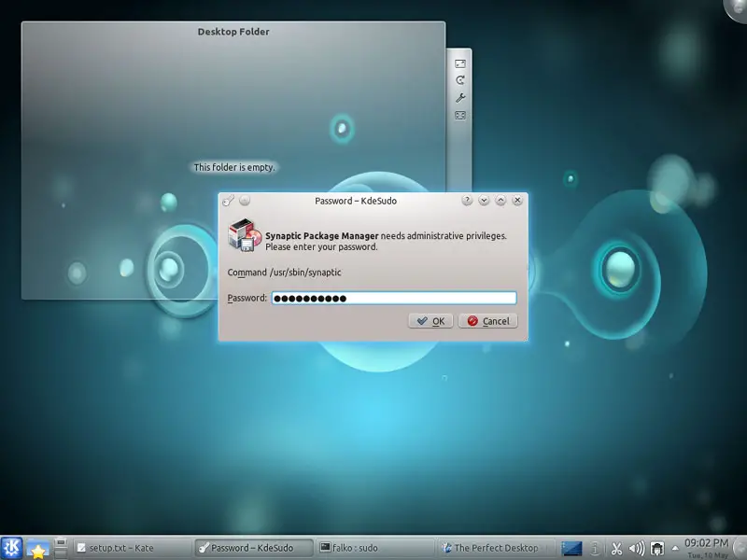This screenshot has width=747, height=560.
Task: Open the network connection tray icon
Action: 657,549
